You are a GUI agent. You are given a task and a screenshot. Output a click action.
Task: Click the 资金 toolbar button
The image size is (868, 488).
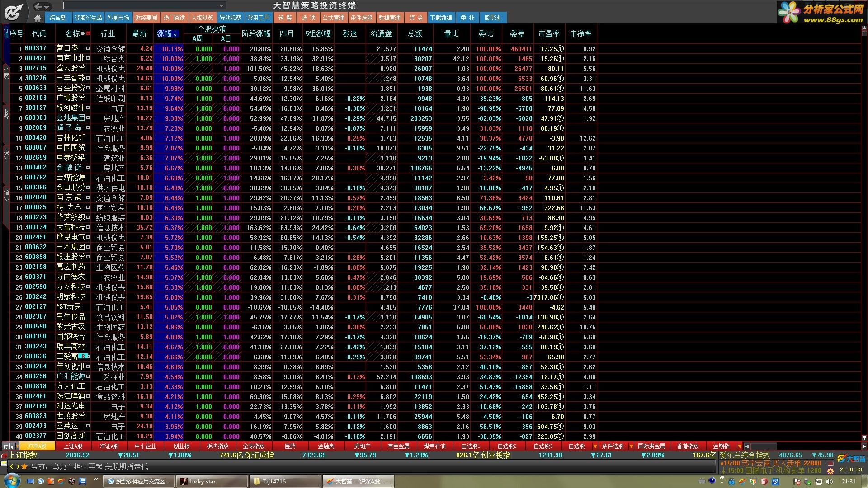pyautogui.click(x=416, y=18)
